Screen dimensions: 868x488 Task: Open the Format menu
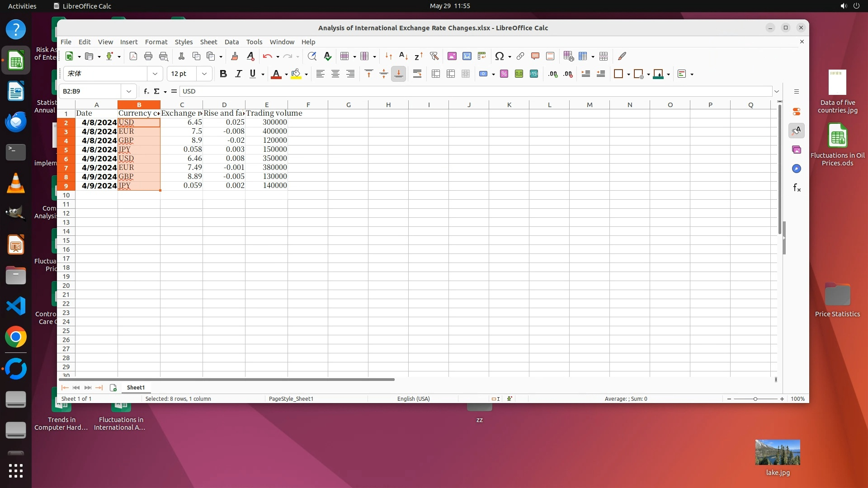(x=156, y=42)
